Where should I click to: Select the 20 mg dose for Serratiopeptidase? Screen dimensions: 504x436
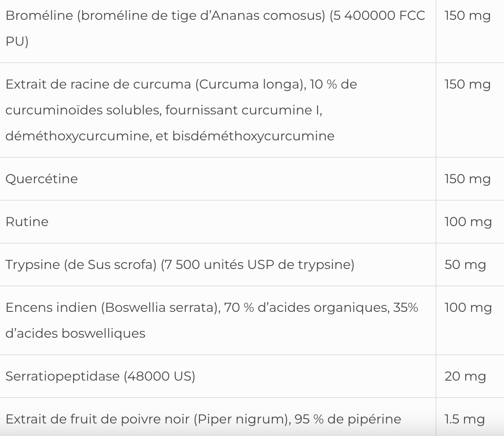click(x=465, y=376)
